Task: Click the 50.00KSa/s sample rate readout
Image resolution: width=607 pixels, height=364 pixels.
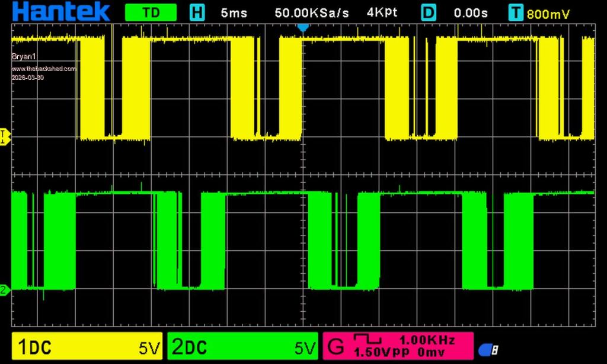Action: pos(312,12)
